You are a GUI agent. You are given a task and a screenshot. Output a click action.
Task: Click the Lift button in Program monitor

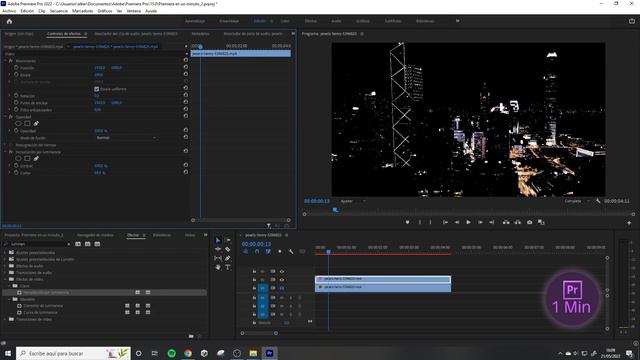506,222
